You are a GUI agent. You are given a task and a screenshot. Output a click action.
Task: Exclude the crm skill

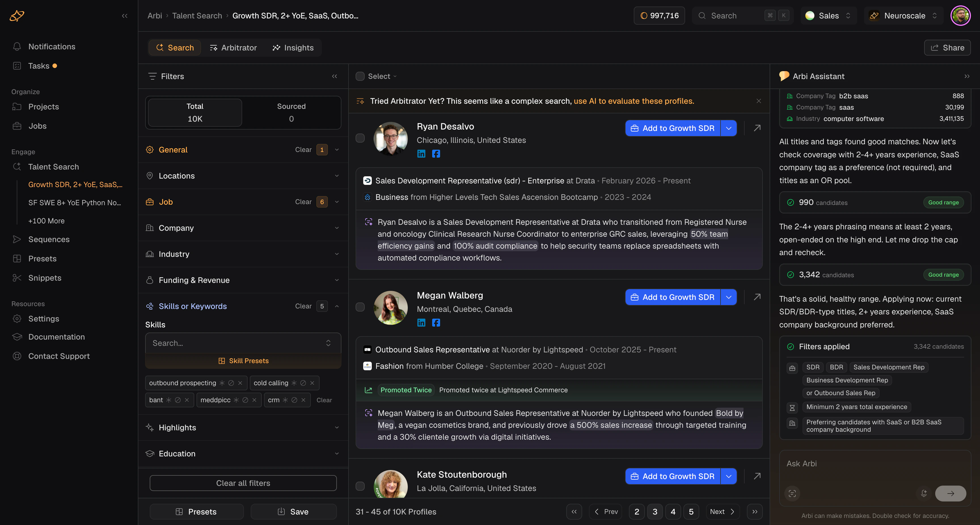[x=294, y=400]
